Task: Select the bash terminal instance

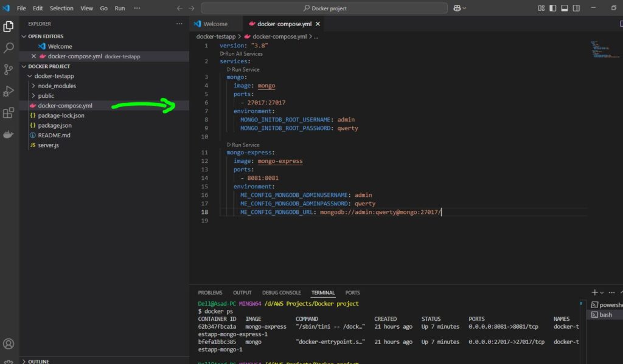Action: pos(605,315)
